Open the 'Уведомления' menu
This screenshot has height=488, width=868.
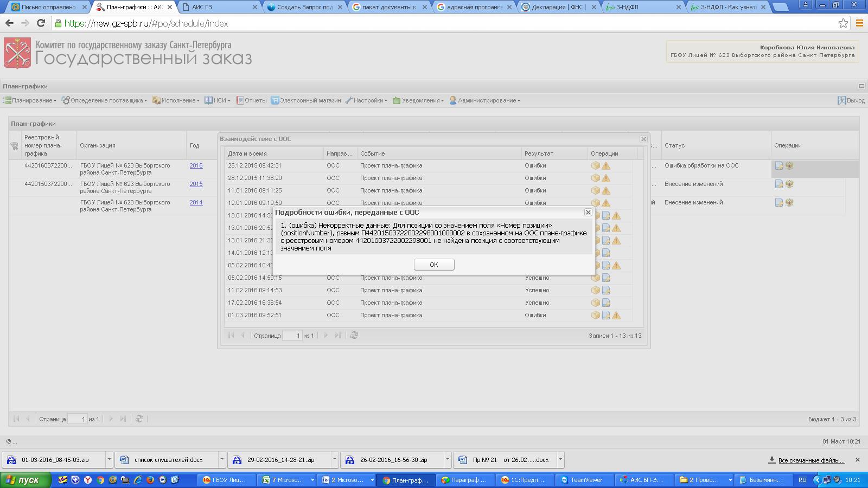click(418, 100)
